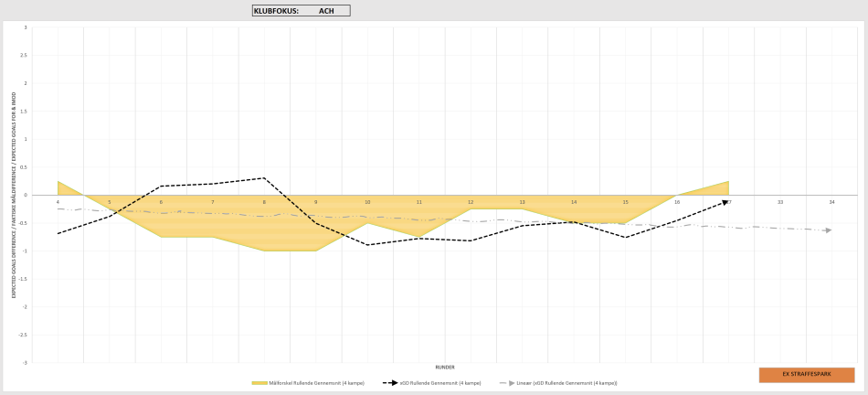Click the round 8 label on the axis
Image resolution: width=868 pixels, height=395 pixels.
point(264,202)
